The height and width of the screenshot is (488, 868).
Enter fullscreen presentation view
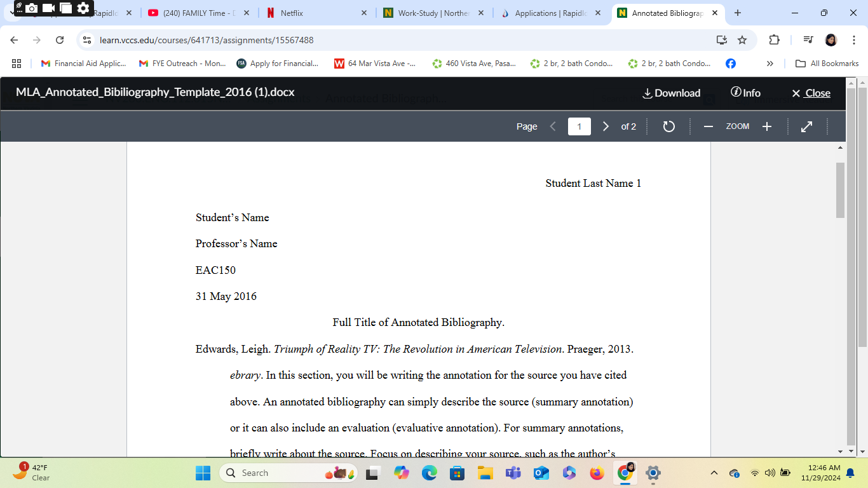coord(806,126)
